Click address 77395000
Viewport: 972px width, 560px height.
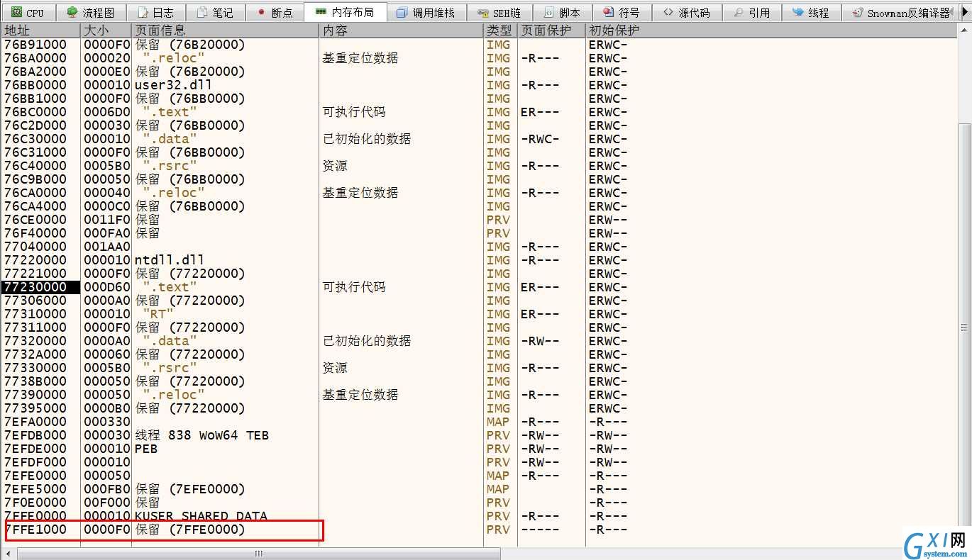tap(35, 408)
